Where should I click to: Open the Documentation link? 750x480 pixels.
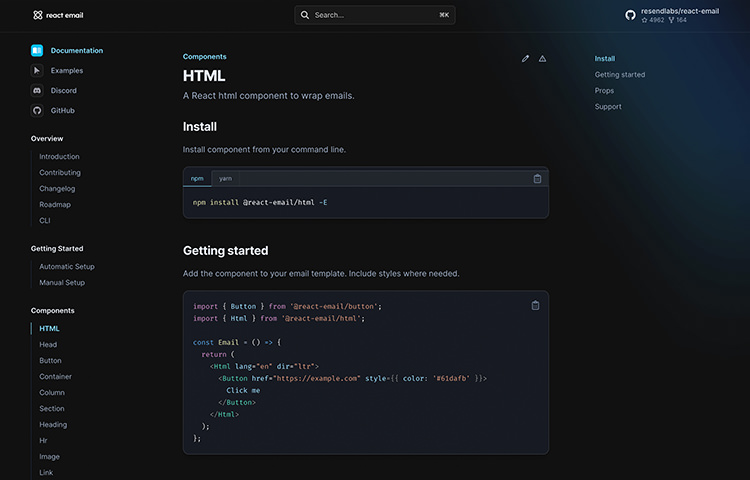coord(77,50)
